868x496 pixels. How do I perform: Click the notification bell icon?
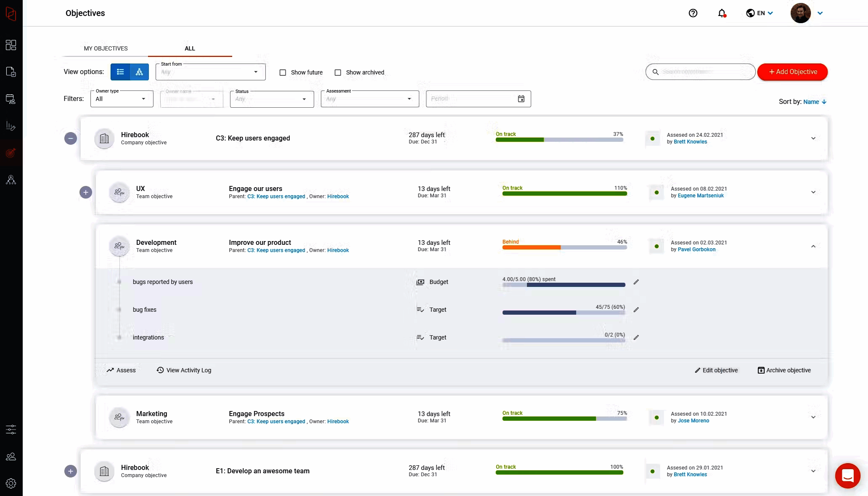tap(722, 13)
